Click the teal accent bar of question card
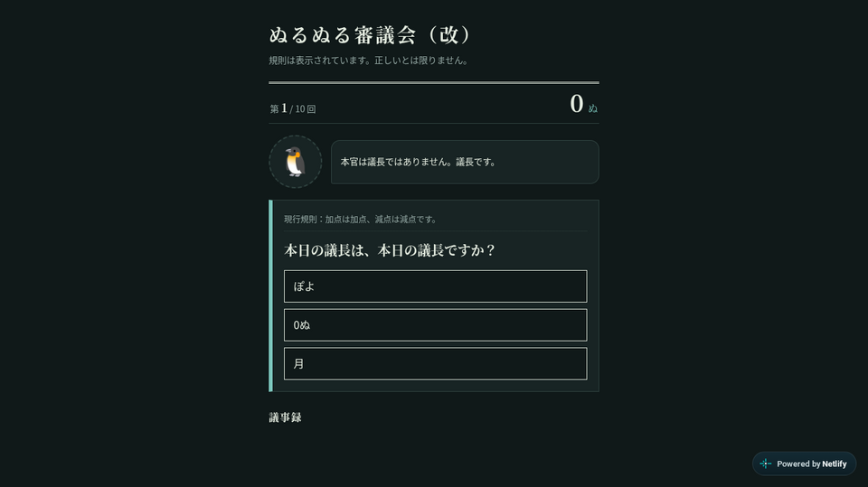This screenshot has height=487, width=868. [270, 295]
